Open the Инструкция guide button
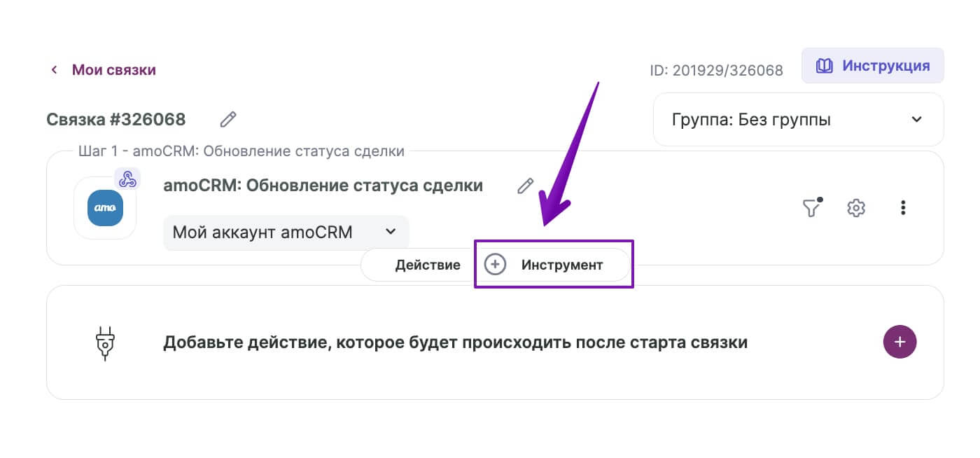The height and width of the screenshot is (458, 980). click(873, 66)
